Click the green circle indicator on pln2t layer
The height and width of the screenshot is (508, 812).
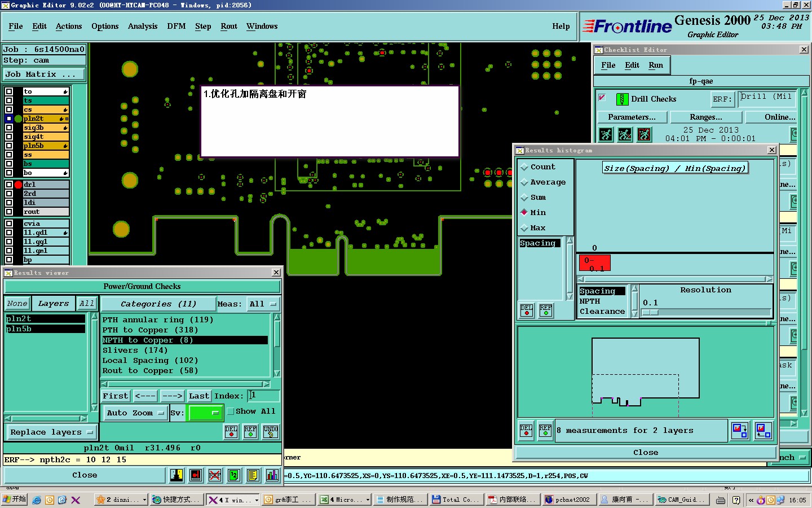tap(18, 119)
